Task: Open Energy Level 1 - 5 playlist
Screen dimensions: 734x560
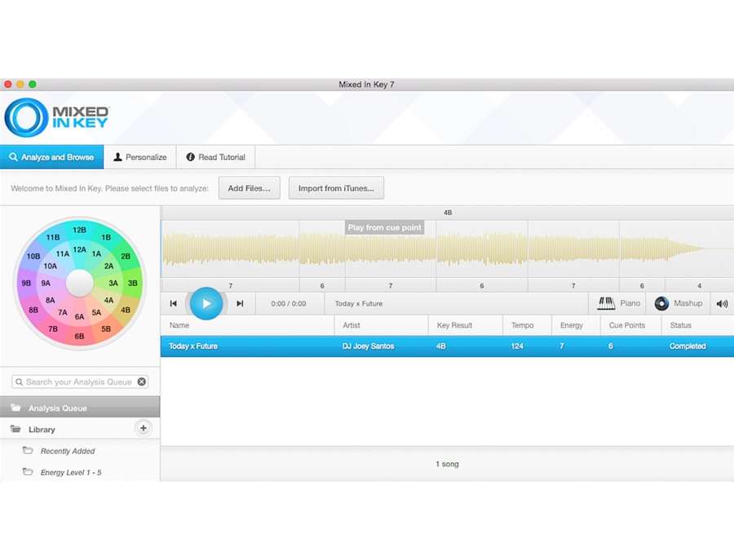Action: click(71, 473)
